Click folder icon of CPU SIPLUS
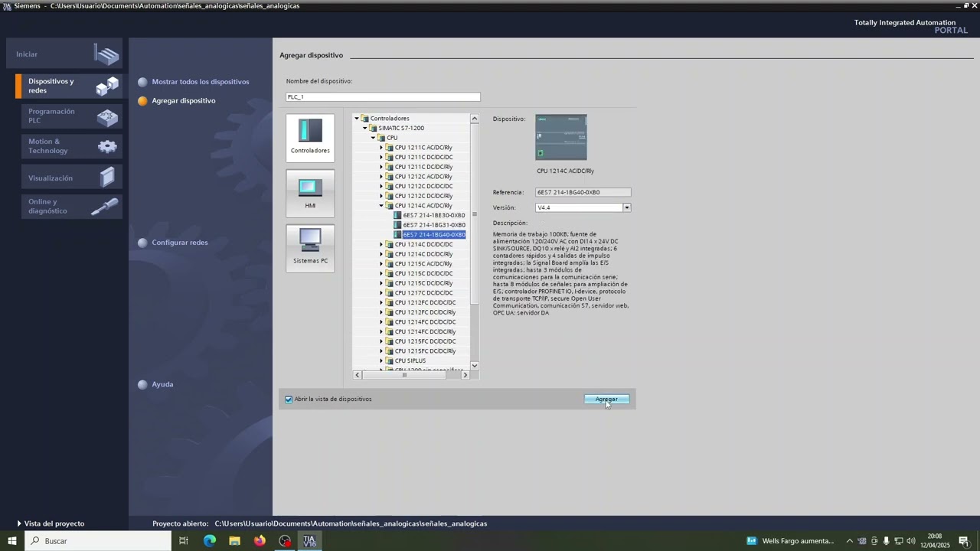Viewport: 980px width, 551px height. tap(390, 360)
